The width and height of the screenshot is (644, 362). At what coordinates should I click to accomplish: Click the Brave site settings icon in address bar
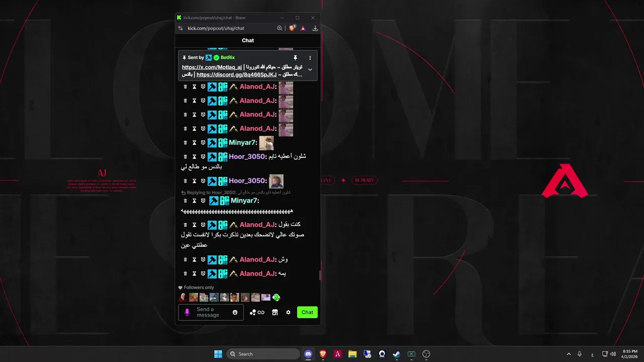181,28
